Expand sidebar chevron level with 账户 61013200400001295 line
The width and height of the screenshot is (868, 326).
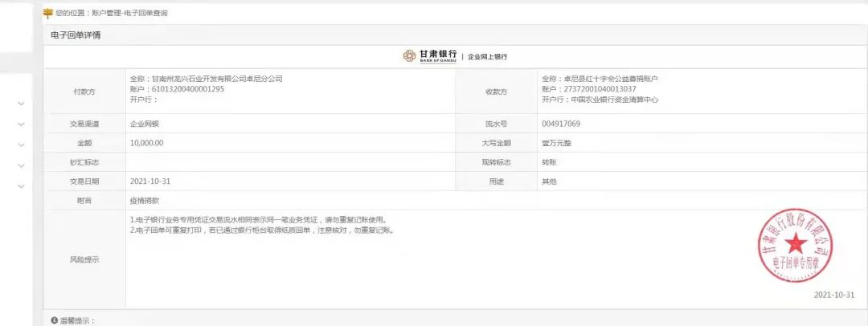21,104
